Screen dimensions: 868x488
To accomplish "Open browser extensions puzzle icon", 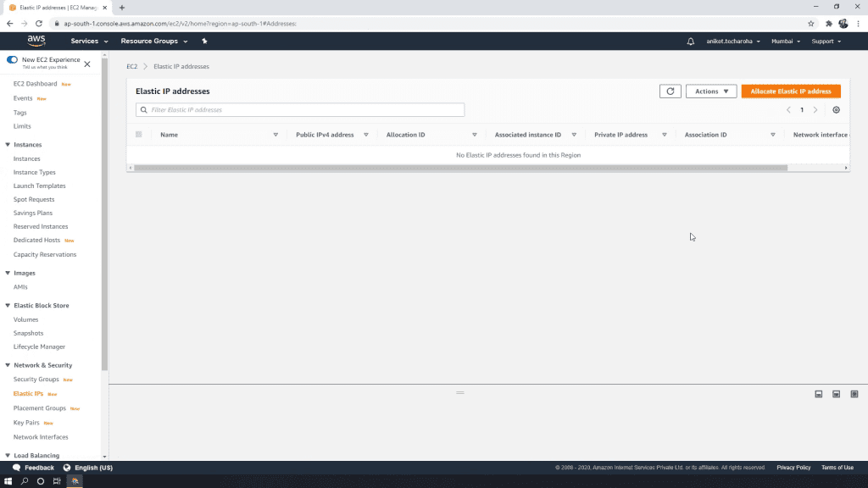I will [829, 23].
